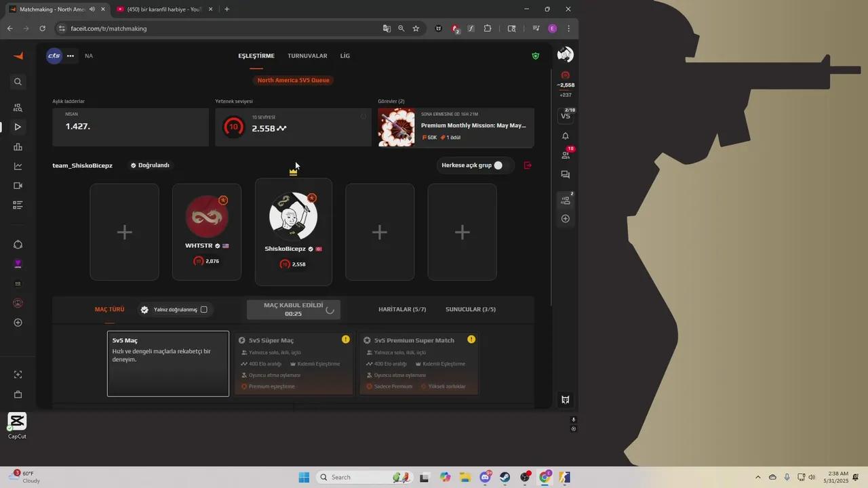
Task: Select the matchmaking play icon
Action: click(18, 127)
